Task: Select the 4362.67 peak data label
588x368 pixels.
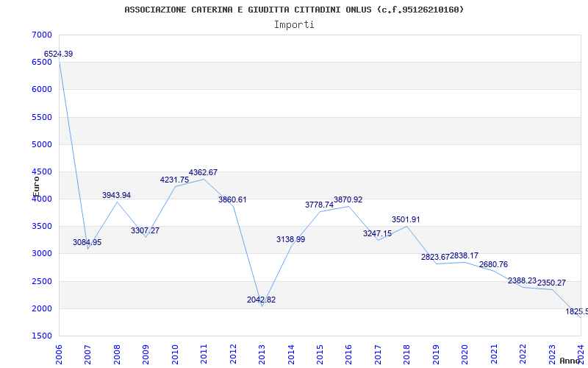Action: pos(203,173)
